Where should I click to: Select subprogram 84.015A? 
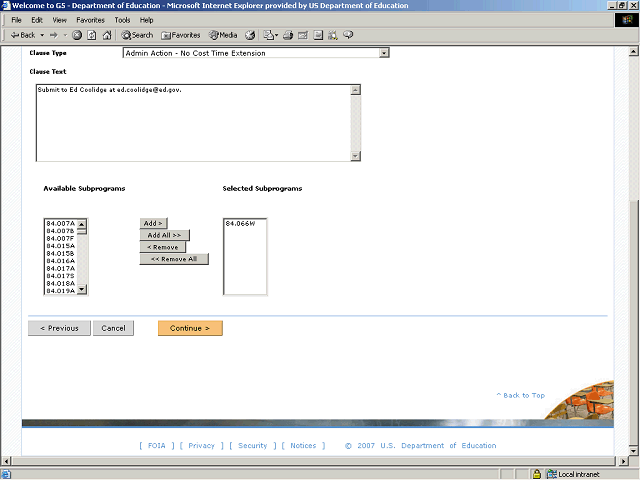(x=61, y=246)
